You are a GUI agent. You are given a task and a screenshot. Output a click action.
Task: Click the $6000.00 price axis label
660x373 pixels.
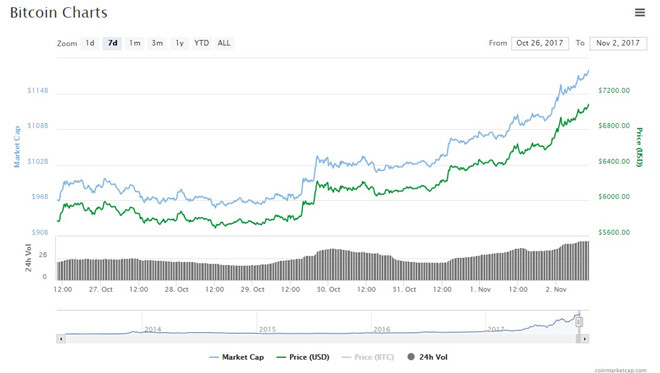(x=614, y=197)
